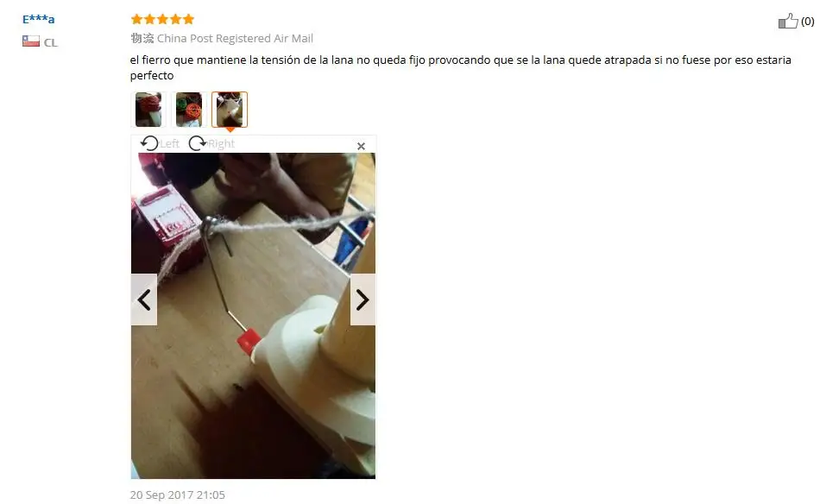Click the first orange rating star

137,20
